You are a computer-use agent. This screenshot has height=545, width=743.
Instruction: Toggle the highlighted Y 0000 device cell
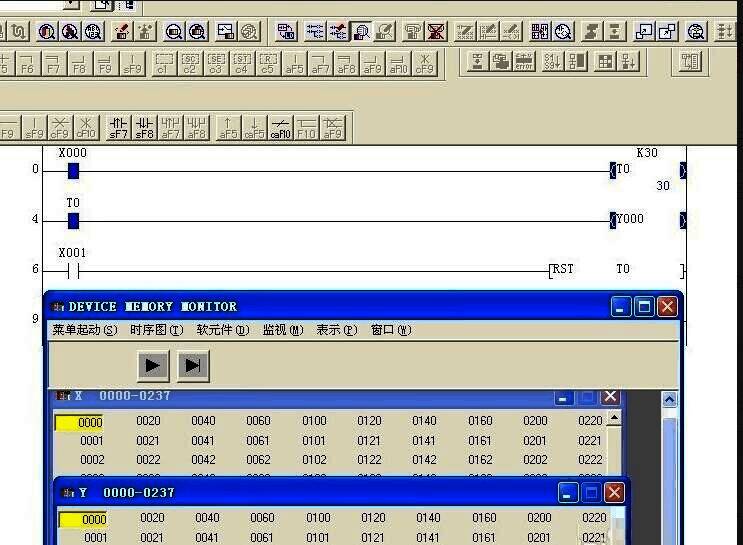click(83, 519)
